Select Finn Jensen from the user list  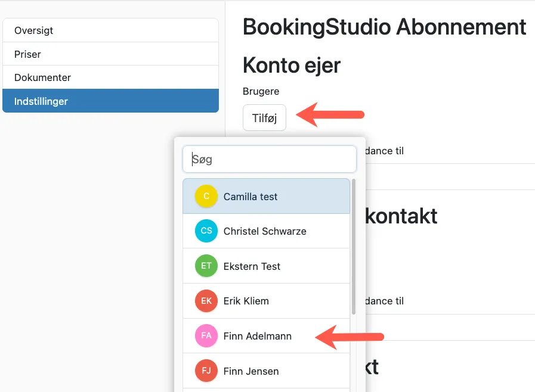[x=251, y=371]
